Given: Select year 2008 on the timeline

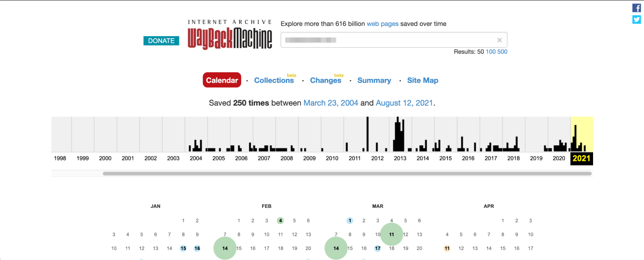Looking at the screenshot, I should point(287,158).
